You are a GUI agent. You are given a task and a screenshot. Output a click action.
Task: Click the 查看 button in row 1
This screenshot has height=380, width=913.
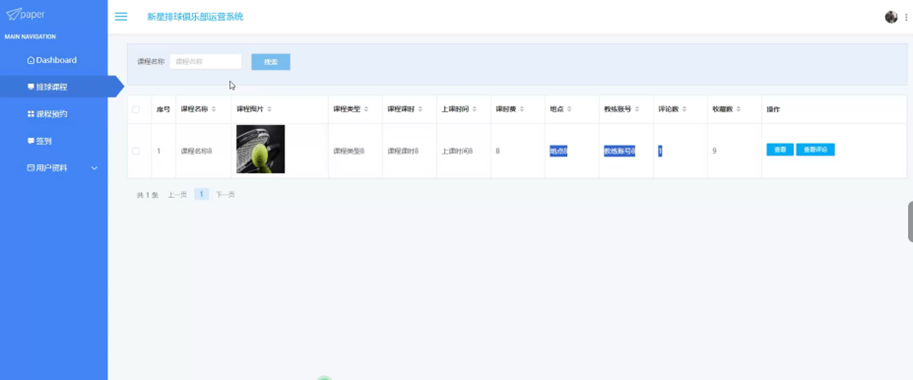pyautogui.click(x=780, y=150)
